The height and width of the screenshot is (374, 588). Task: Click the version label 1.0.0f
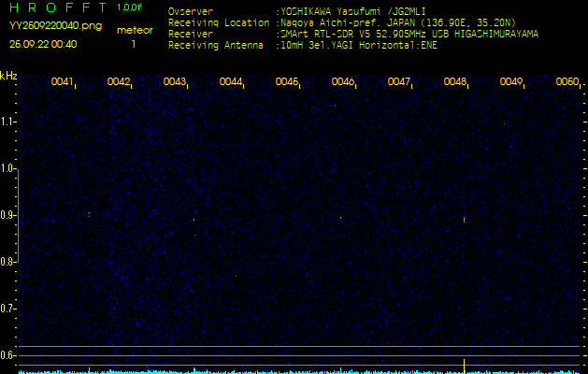tap(129, 7)
